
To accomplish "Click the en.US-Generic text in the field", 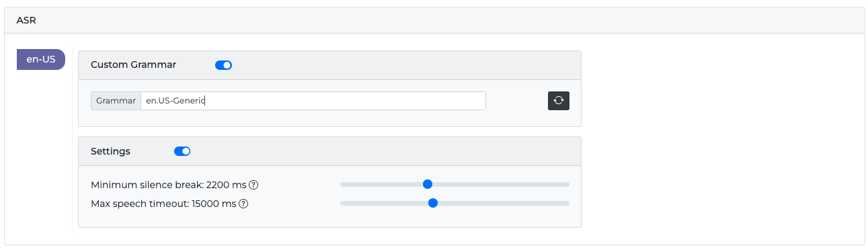I will pos(175,101).
